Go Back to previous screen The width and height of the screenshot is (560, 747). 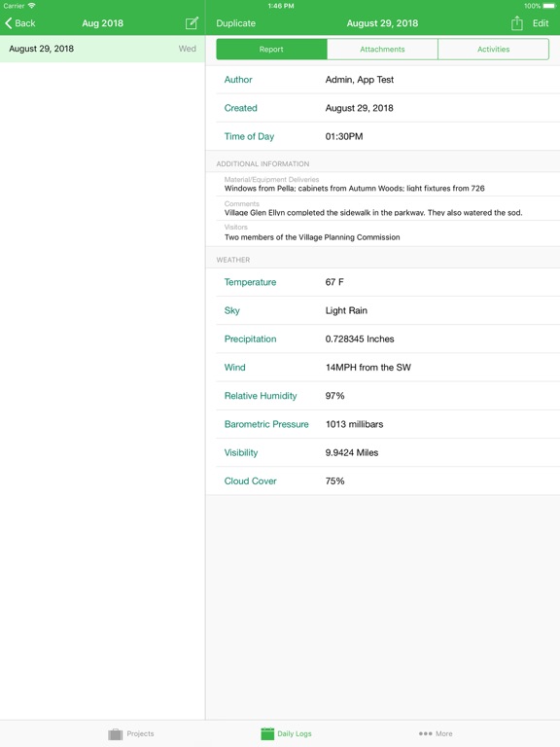pos(20,23)
